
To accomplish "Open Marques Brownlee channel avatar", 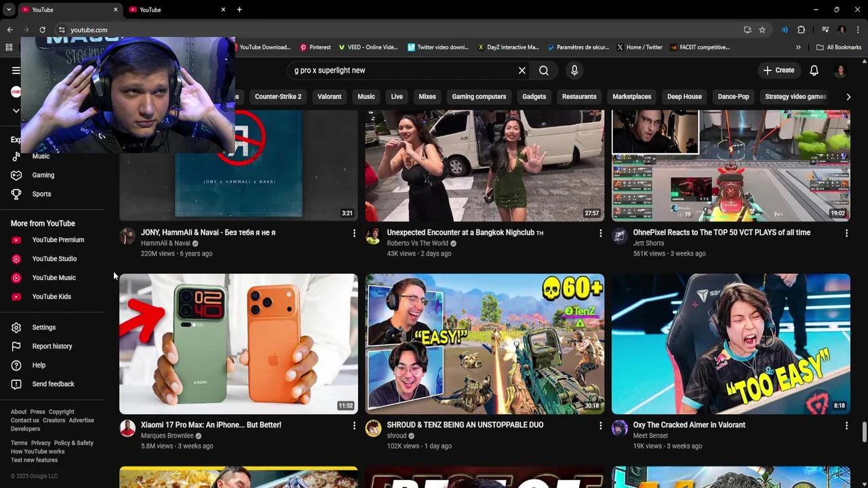I will 127,428.
